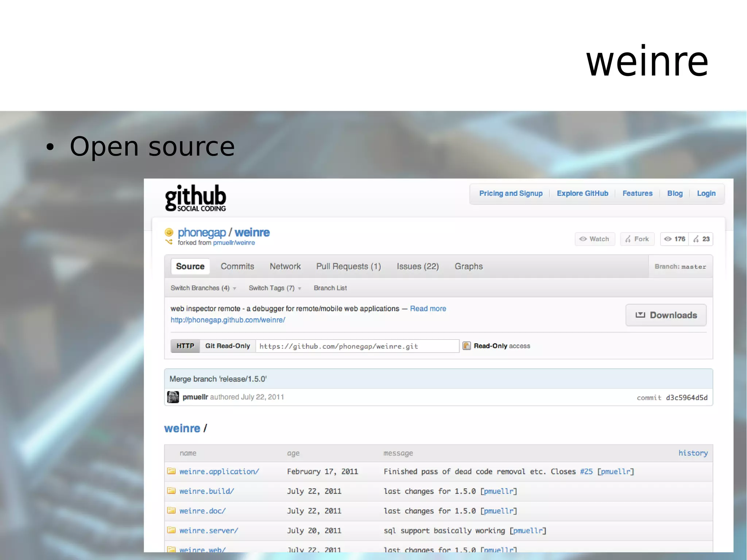The width and height of the screenshot is (747, 560).
Task: Click the clipboard copy icon beside the git URL
Action: 467,346
